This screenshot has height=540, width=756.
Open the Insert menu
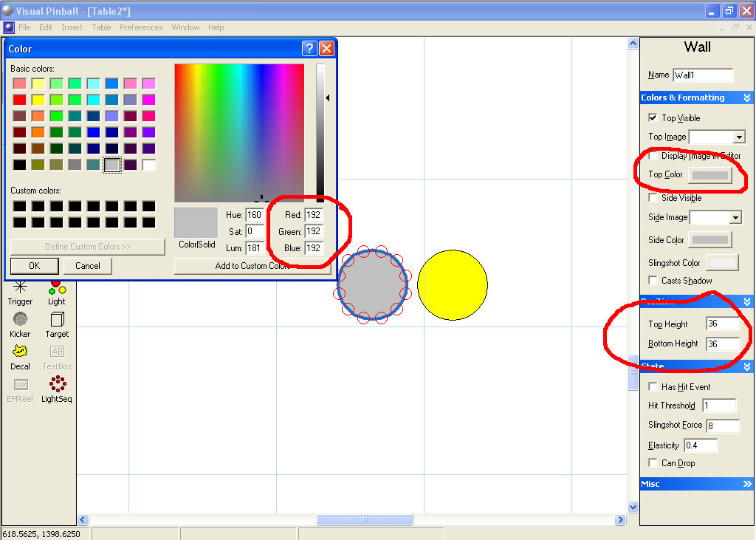pyautogui.click(x=72, y=27)
